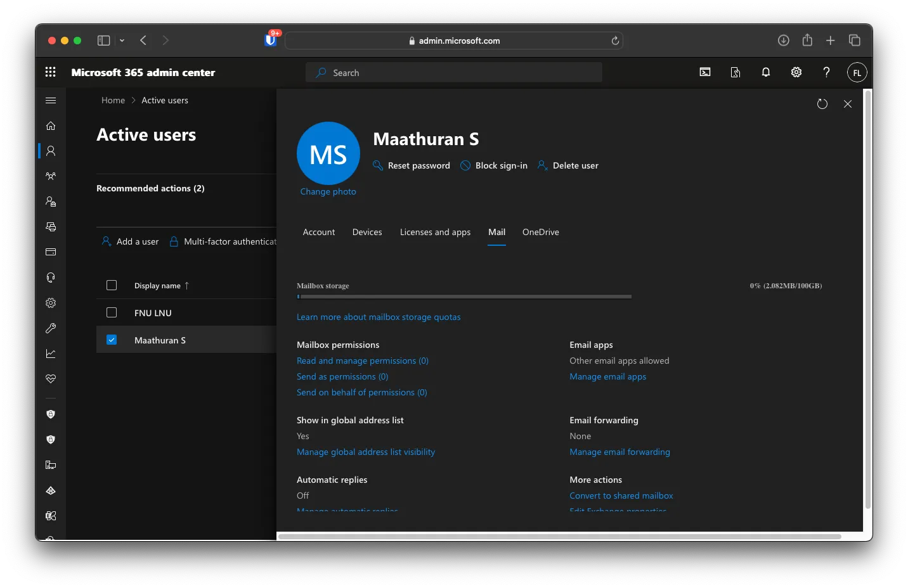Open the OneDrive tab

[541, 232]
